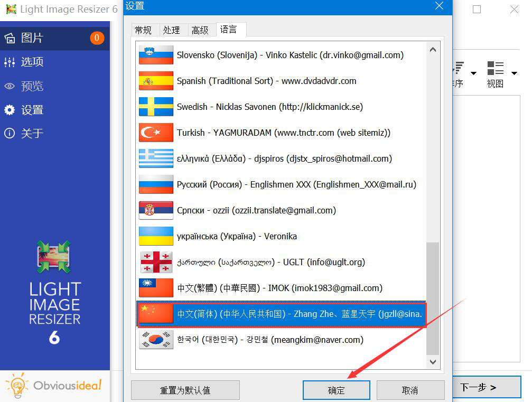This screenshot has height=402, width=532.
Task: Select Русский (Россия) language row
Action: coord(281,184)
